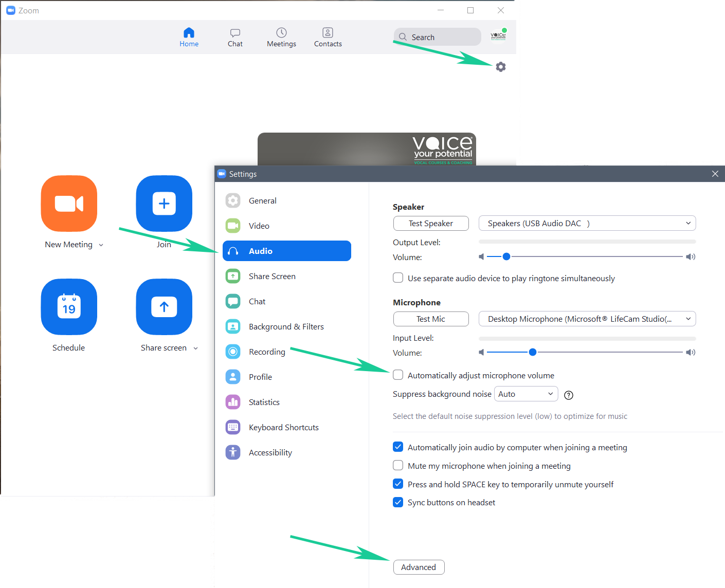This screenshot has width=725, height=588.
Task: Click the Recording sidebar icon
Action: point(233,352)
